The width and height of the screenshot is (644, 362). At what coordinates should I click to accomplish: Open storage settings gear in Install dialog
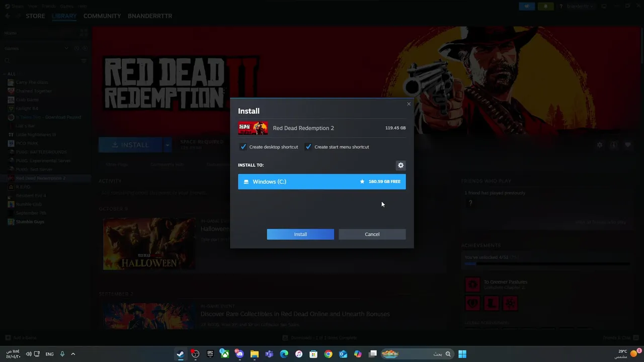[x=400, y=165]
